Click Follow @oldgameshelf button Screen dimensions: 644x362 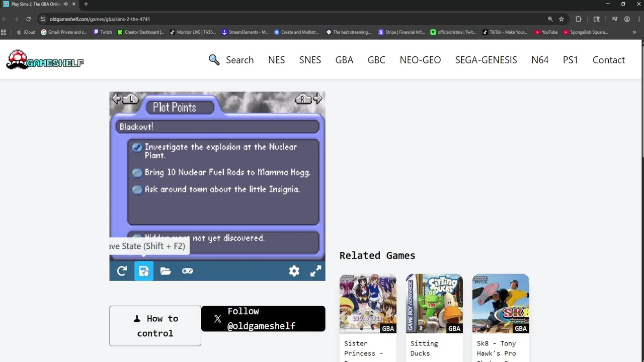pyautogui.click(x=263, y=319)
